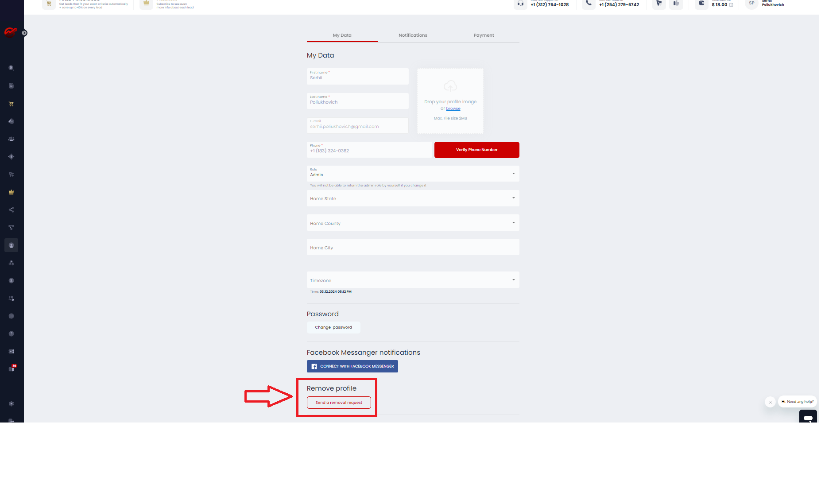The width and height of the screenshot is (821, 504).
Task: Open the settings gear in sidebar
Action: click(12, 404)
